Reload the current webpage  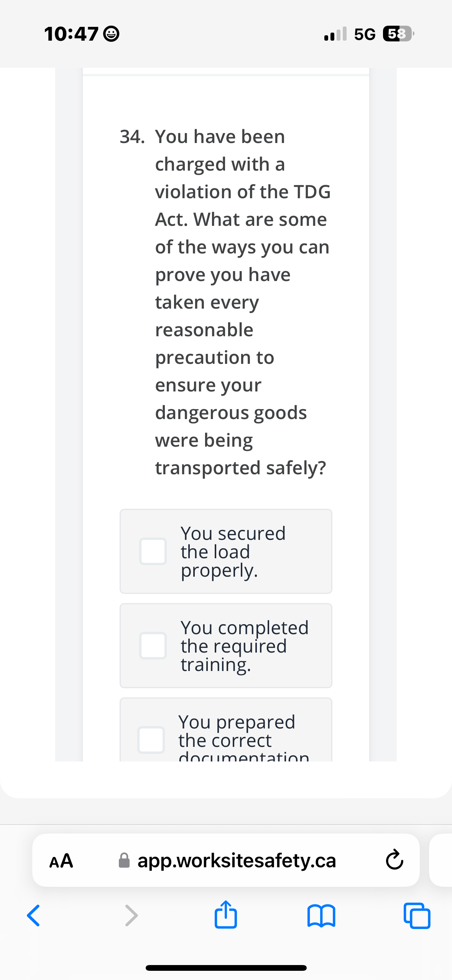pos(394,860)
